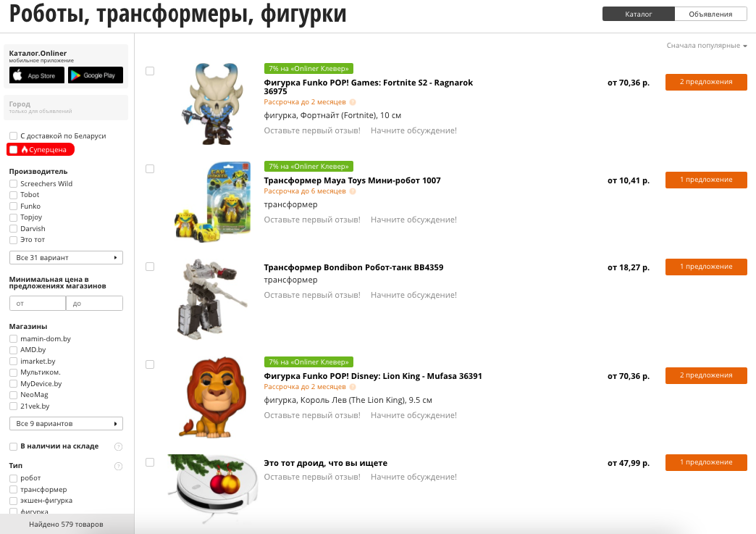Click help icon by Mufasa installment text
Image resolution: width=756 pixels, height=534 pixels.
click(x=353, y=387)
